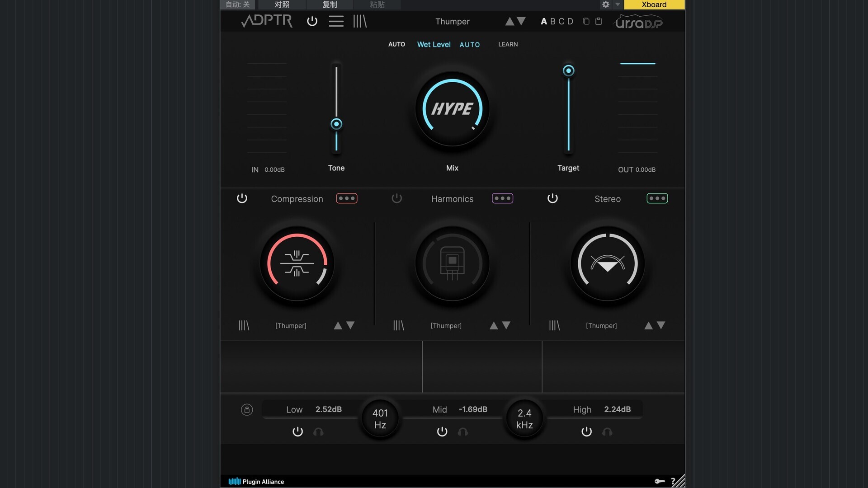The height and width of the screenshot is (488, 868).
Task: Click the High band 2.24dB value
Action: click(x=618, y=409)
